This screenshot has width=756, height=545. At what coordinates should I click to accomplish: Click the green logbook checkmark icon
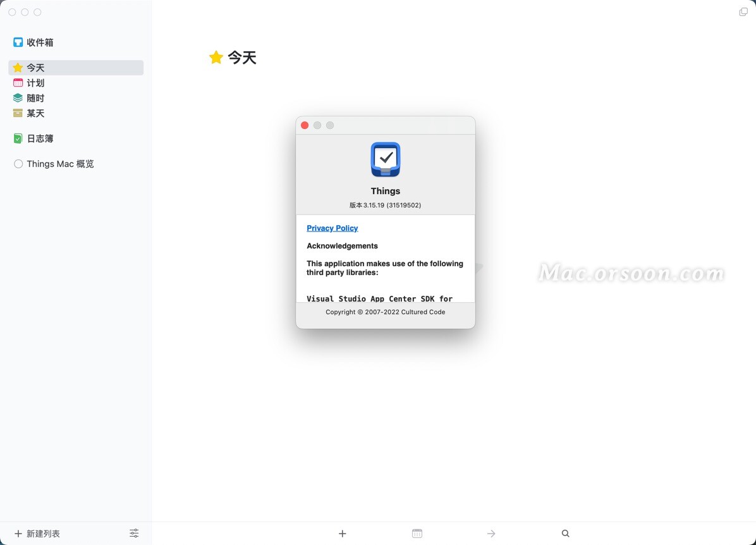coord(18,139)
